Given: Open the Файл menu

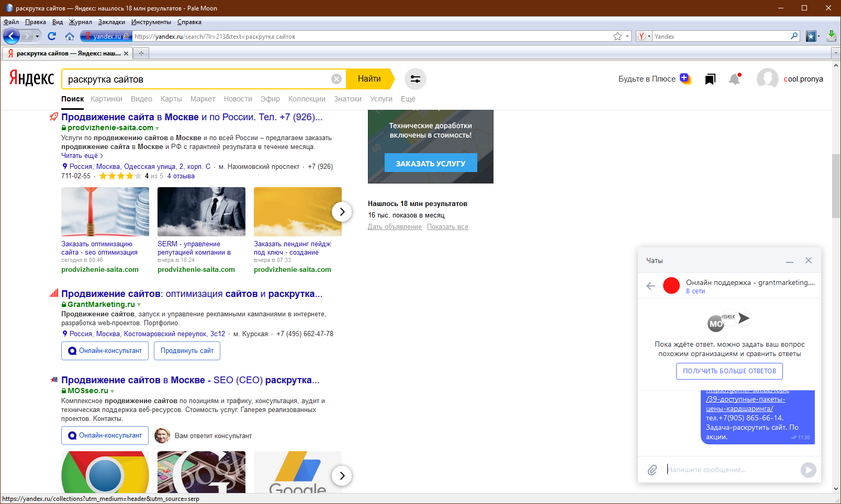Looking at the screenshot, I should (x=11, y=22).
